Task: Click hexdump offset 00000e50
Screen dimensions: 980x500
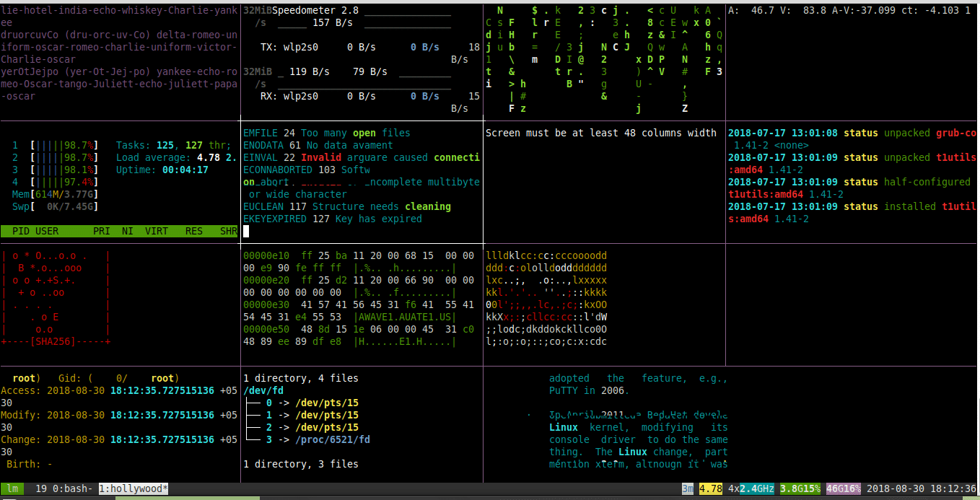Action: click(266, 329)
